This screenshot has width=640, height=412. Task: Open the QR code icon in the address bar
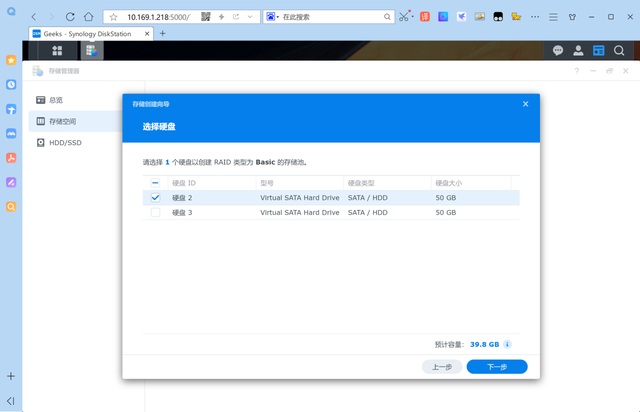point(206,17)
